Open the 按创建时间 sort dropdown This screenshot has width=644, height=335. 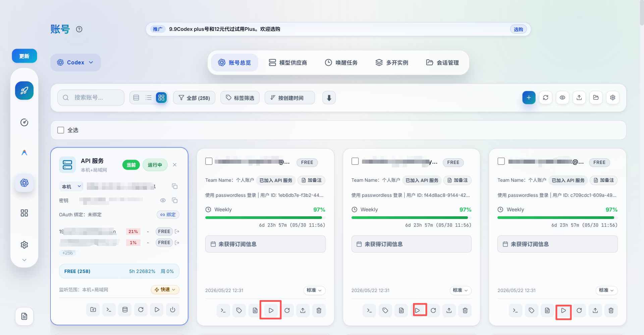(290, 98)
